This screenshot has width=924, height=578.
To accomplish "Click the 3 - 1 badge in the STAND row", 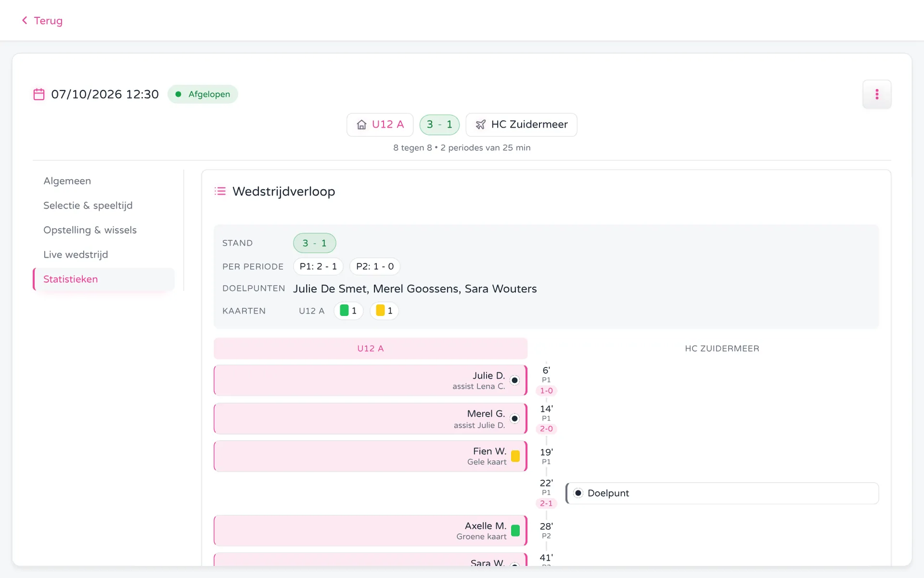I will point(315,243).
